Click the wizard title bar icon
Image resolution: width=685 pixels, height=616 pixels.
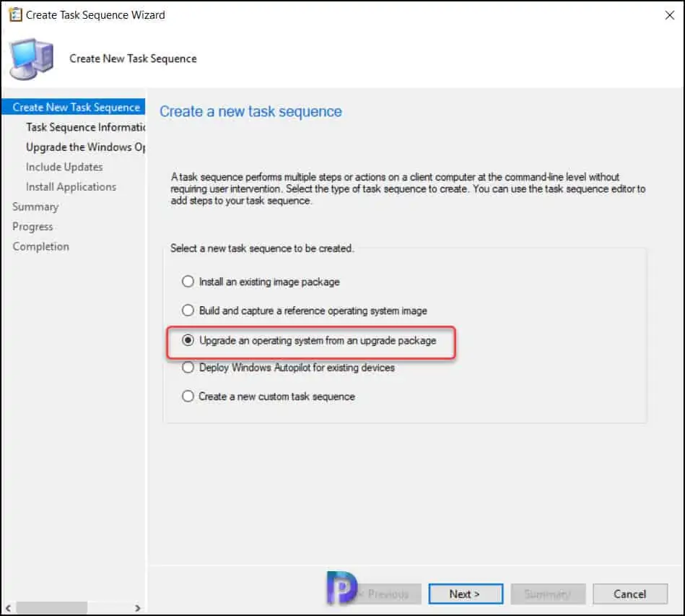[15, 15]
